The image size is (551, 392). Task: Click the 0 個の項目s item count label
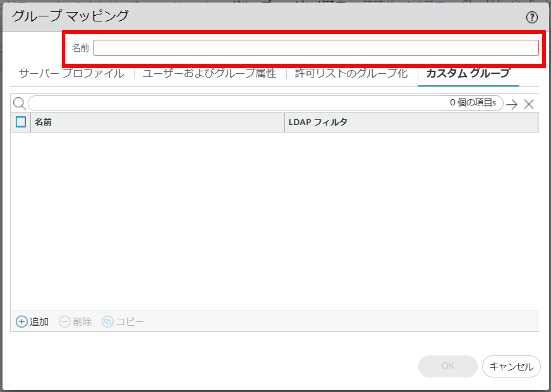pos(473,103)
